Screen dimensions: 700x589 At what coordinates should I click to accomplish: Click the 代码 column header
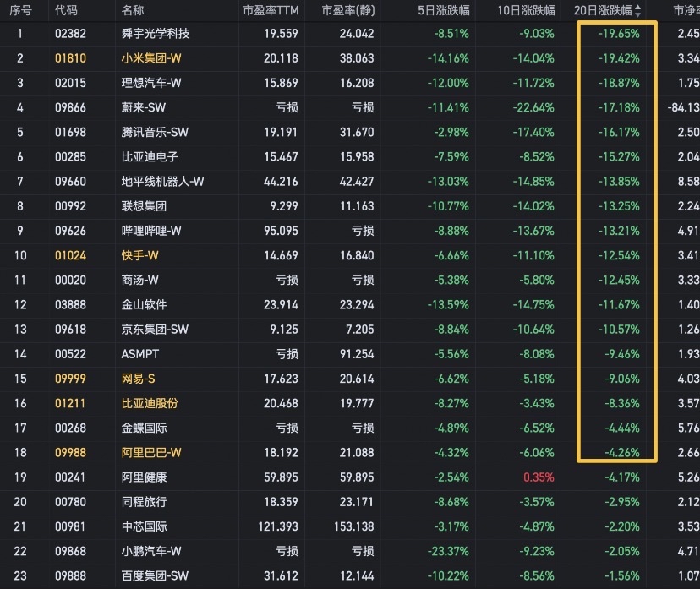coord(66,10)
